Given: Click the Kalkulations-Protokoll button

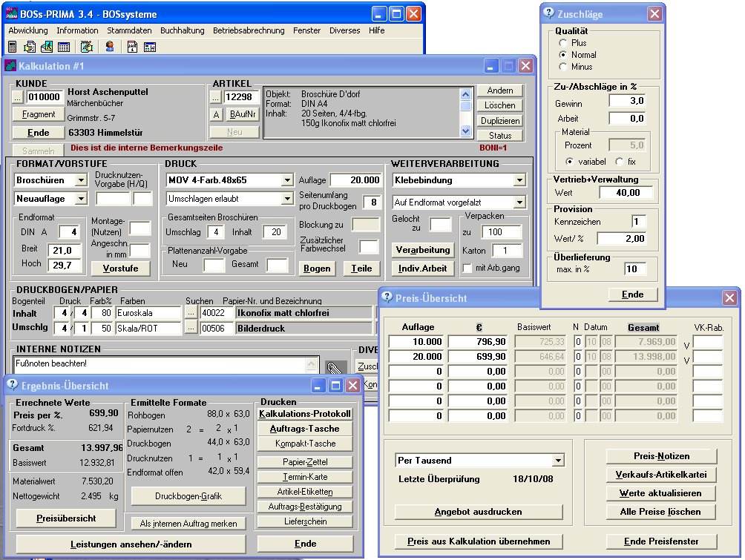Looking at the screenshot, I should pyautogui.click(x=304, y=414).
